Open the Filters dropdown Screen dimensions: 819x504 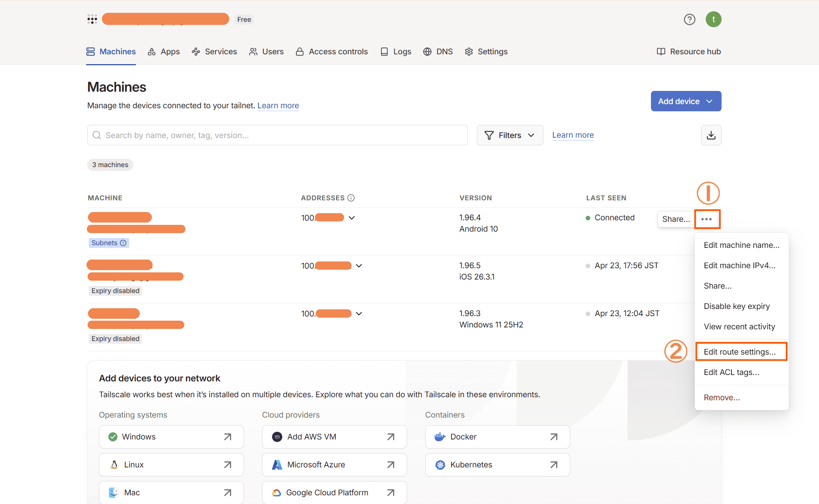[510, 135]
